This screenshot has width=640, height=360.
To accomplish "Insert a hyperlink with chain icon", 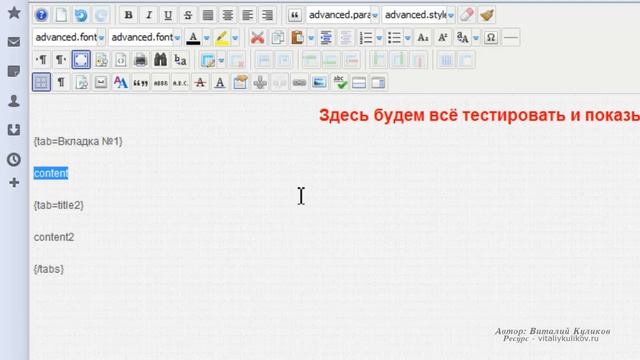I will click(299, 82).
